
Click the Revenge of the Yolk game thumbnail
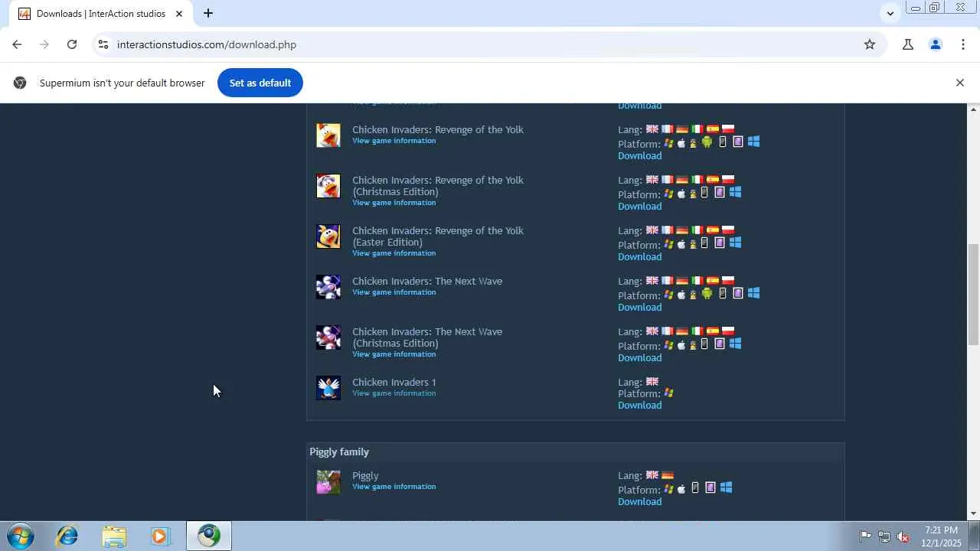coord(328,135)
